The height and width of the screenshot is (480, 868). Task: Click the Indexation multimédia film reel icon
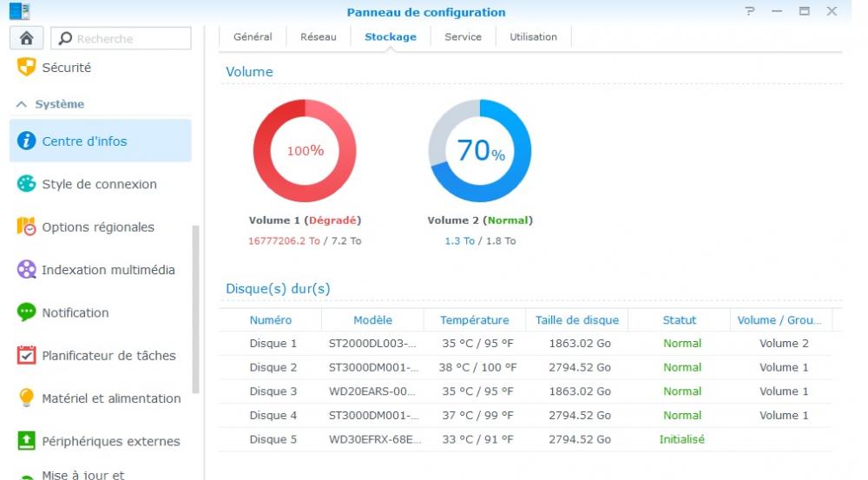coord(27,270)
